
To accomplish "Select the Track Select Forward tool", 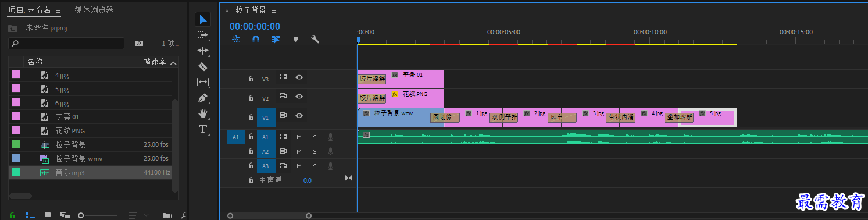I will (x=202, y=35).
